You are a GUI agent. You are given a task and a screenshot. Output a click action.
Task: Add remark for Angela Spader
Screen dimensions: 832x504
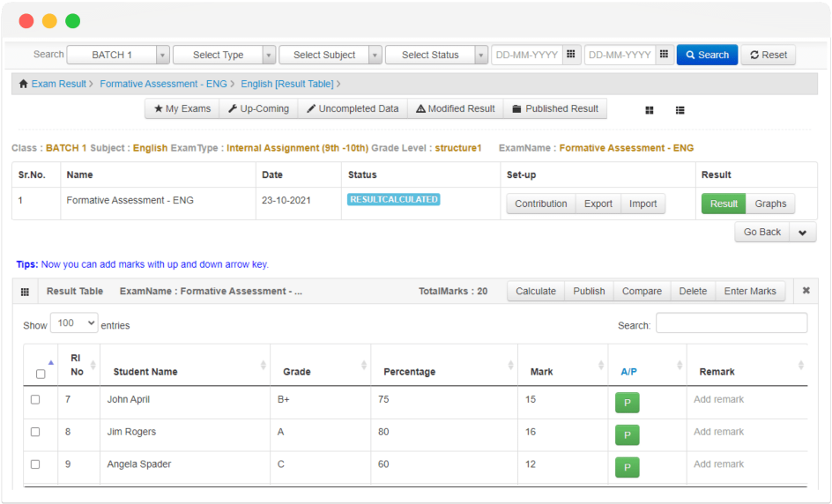click(x=718, y=464)
